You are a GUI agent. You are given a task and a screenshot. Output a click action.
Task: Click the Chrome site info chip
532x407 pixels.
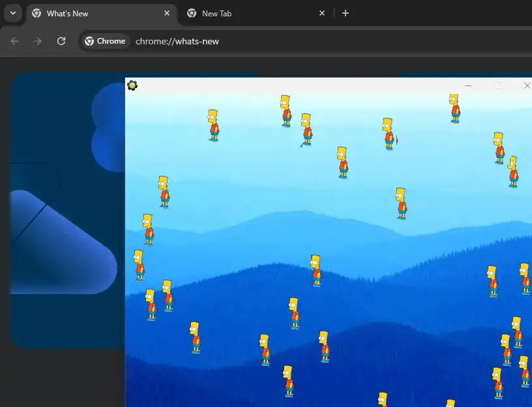[x=105, y=41]
